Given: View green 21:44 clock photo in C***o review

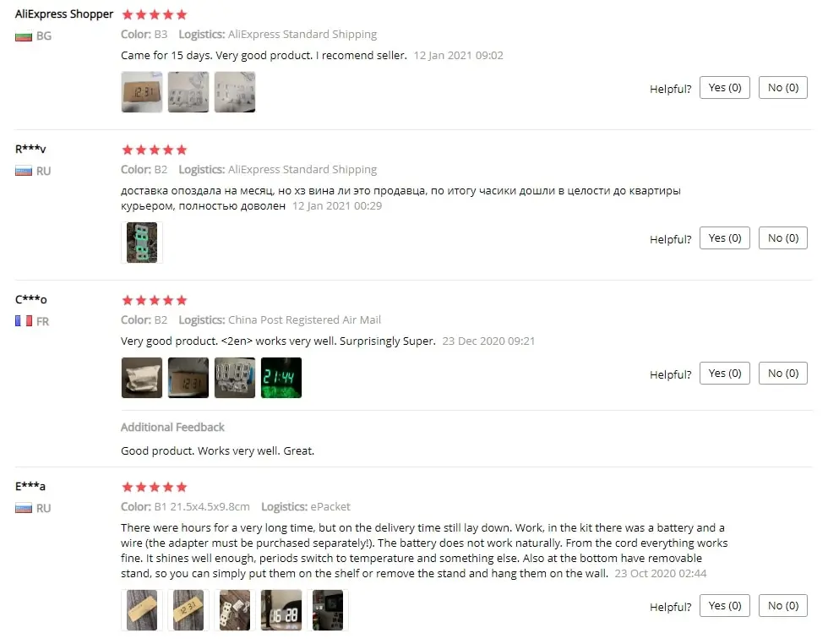Looking at the screenshot, I should (x=281, y=378).
